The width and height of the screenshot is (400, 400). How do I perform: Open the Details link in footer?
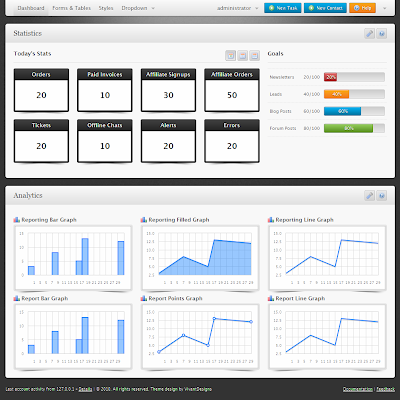pos(85,389)
